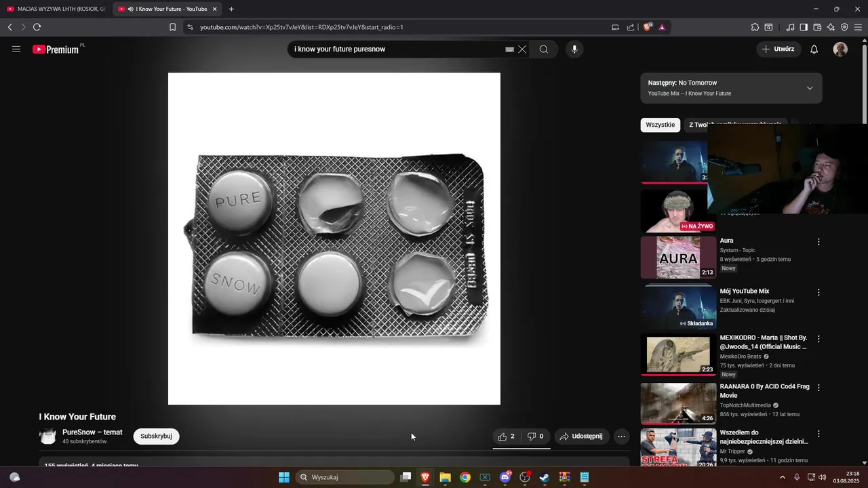
Task: Open options for Mój YouTube Mix
Action: [x=818, y=293]
